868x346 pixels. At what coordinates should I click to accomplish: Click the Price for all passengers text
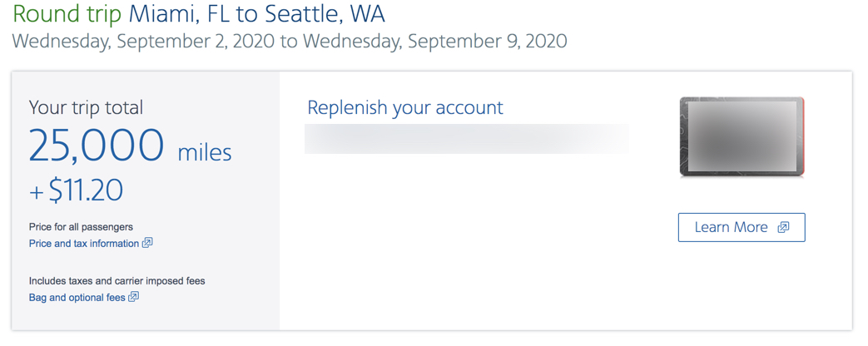[81, 227]
